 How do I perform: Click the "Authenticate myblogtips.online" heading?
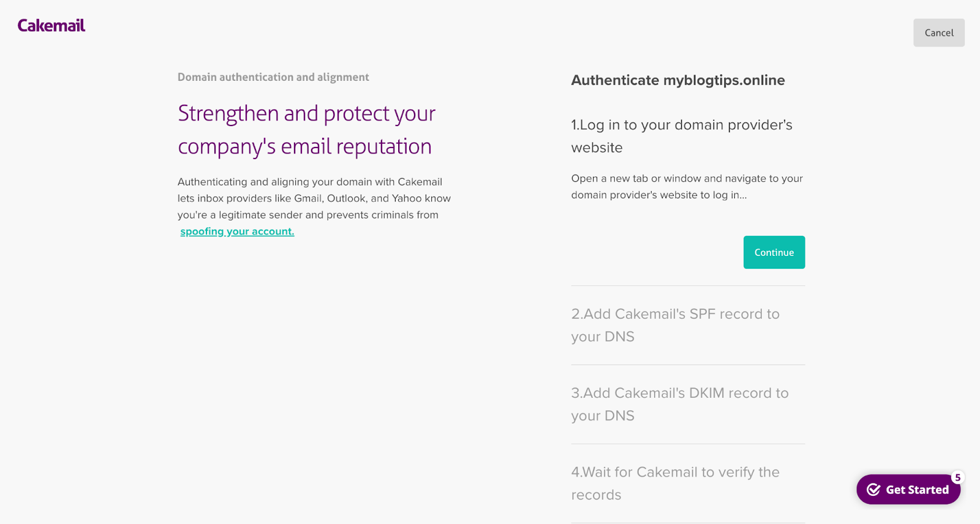[677, 80]
